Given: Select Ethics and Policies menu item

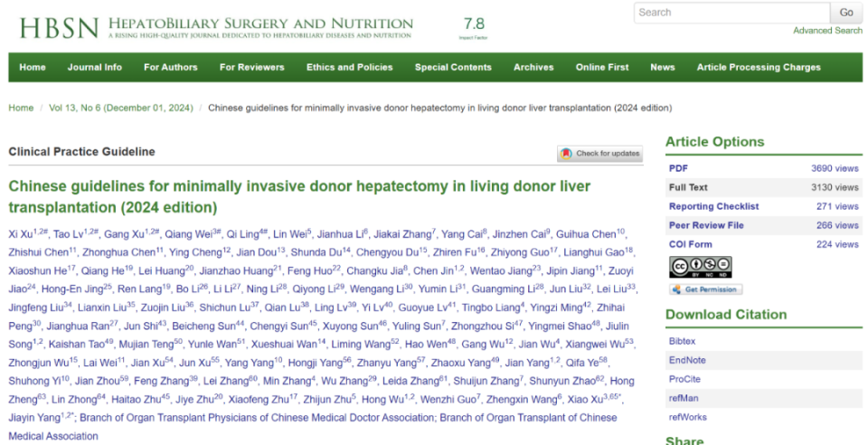Looking at the screenshot, I should [349, 67].
